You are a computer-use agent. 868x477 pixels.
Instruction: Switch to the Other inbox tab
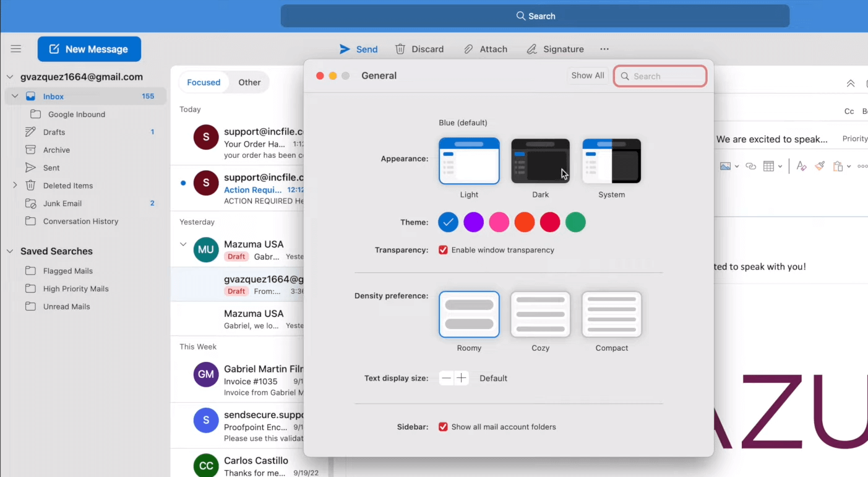249,82
